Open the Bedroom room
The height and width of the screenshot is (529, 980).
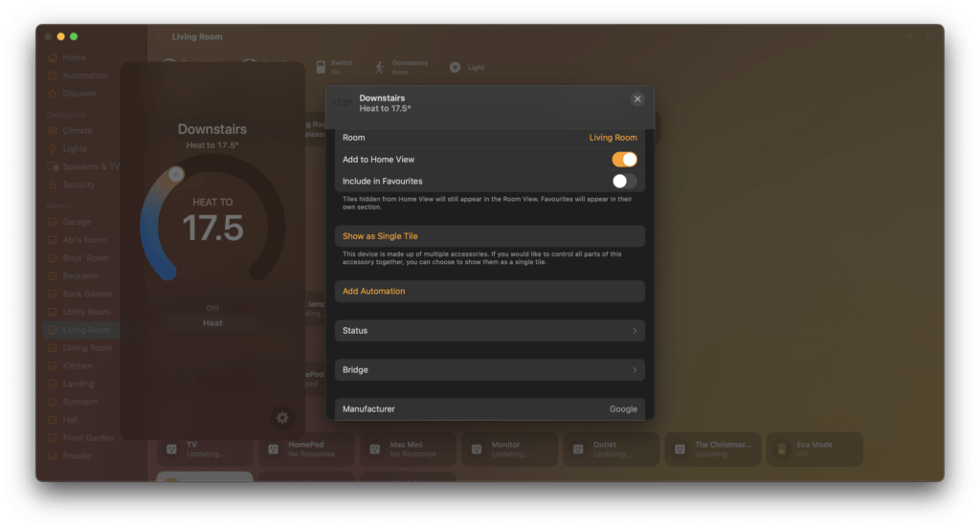point(73,276)
